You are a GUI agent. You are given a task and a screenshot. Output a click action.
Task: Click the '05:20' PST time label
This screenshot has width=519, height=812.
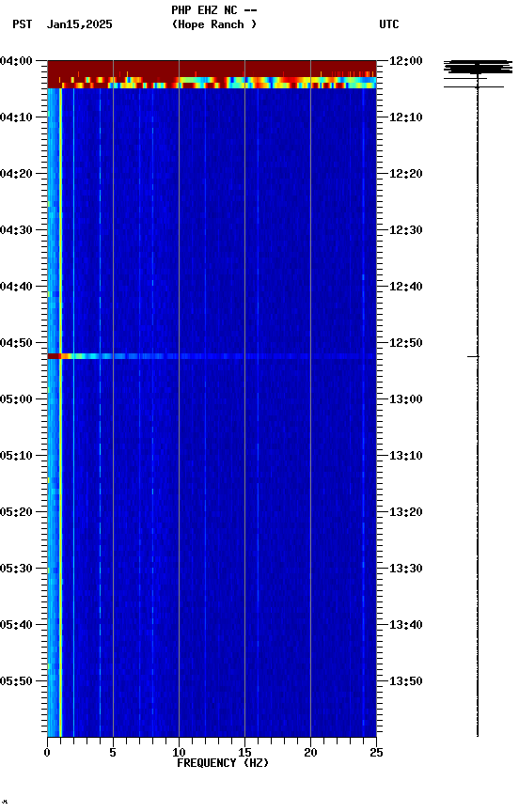[x=16, y=513]
